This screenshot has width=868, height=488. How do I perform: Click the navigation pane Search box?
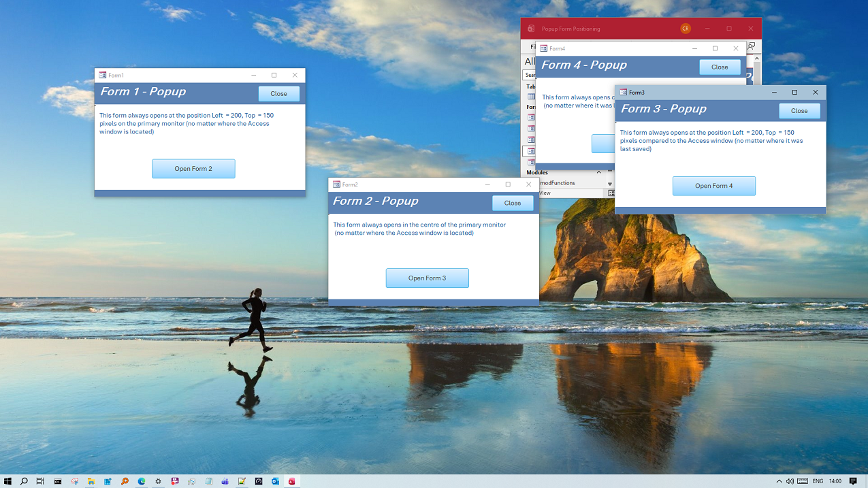(x=530, y=75)
